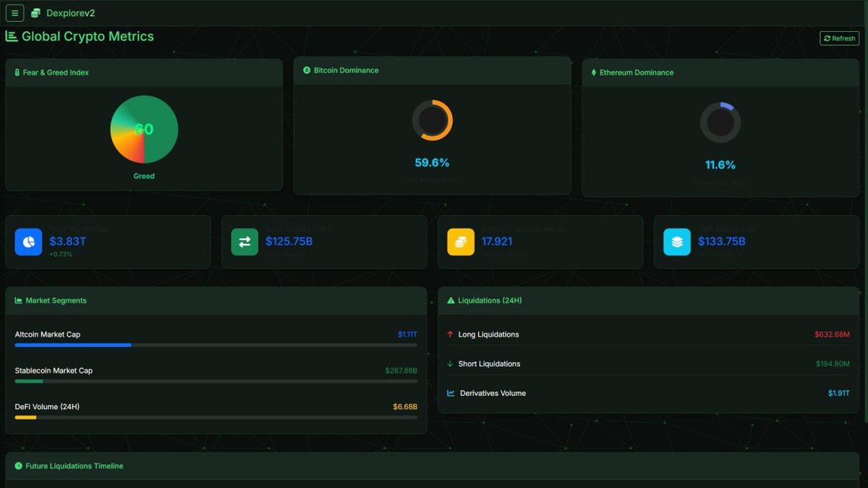The height and width of the screenshot is (488, 868).
Task: Click the $1.91T derivatives volume value
Action: pyautogui.click(x=839, y=393)
